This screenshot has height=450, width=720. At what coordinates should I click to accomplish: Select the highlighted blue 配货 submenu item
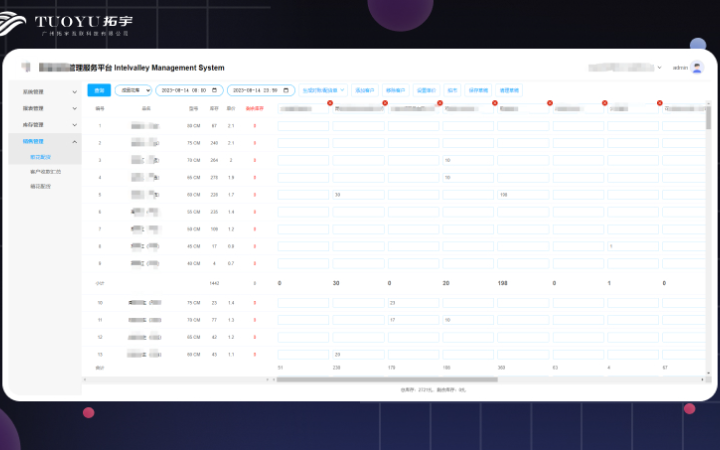pyautogui.click(x=40, y=157)
